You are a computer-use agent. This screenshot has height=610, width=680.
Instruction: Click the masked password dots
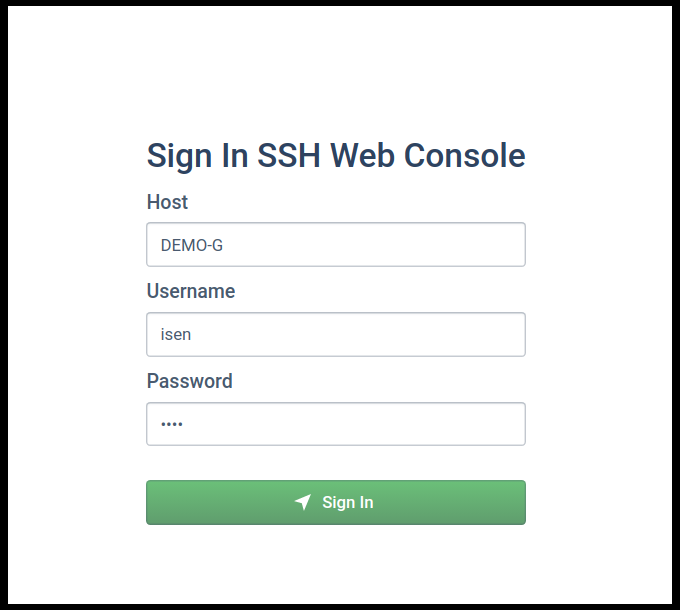(x=172, y=424)
